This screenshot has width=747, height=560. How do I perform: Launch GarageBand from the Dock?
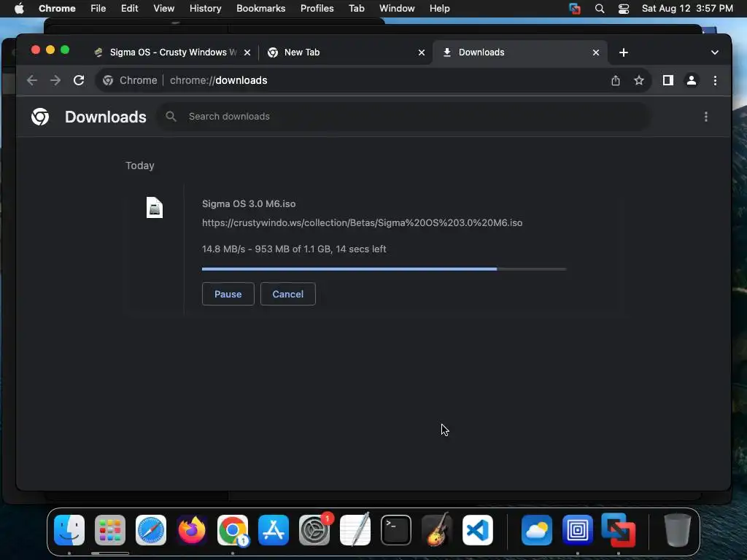pos(437,530)
